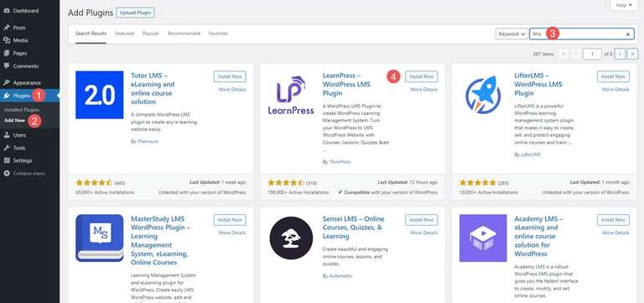Click the Academy LMS purple logo

[483, 238]
